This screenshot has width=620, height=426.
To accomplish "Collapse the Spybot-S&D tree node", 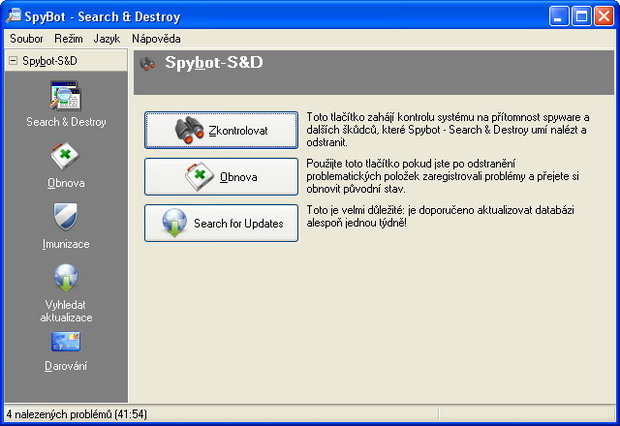I will 13,61.
